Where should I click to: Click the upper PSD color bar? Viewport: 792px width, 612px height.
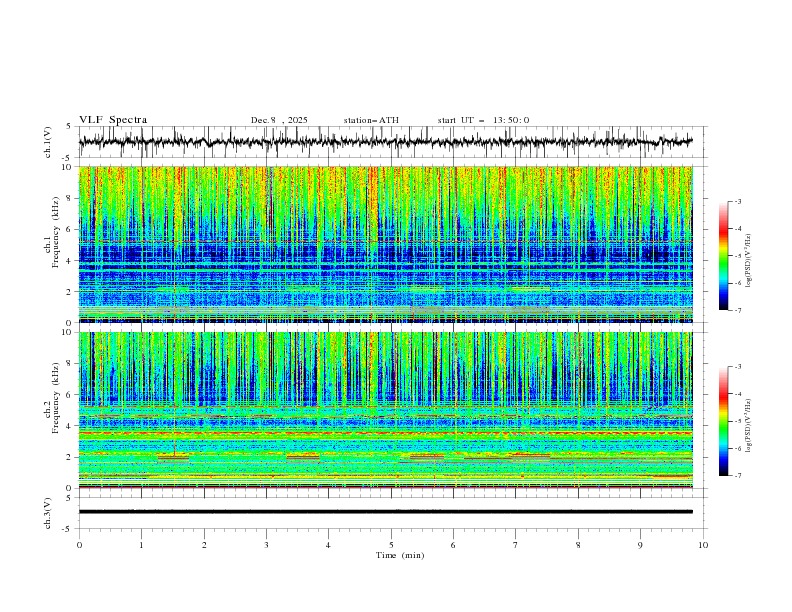(723, 255)
